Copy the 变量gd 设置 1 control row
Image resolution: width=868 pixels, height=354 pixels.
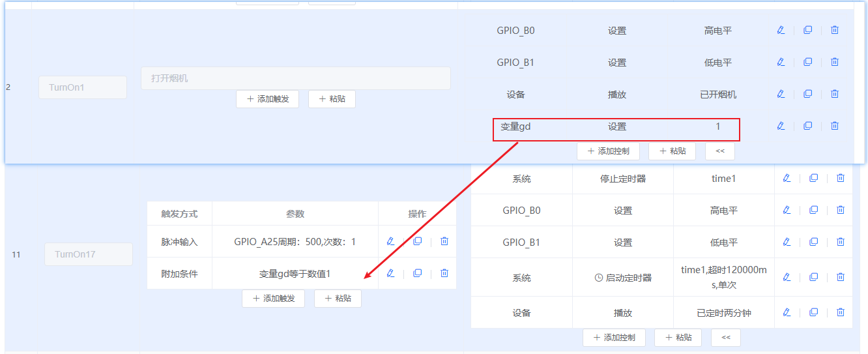(807, 126)
